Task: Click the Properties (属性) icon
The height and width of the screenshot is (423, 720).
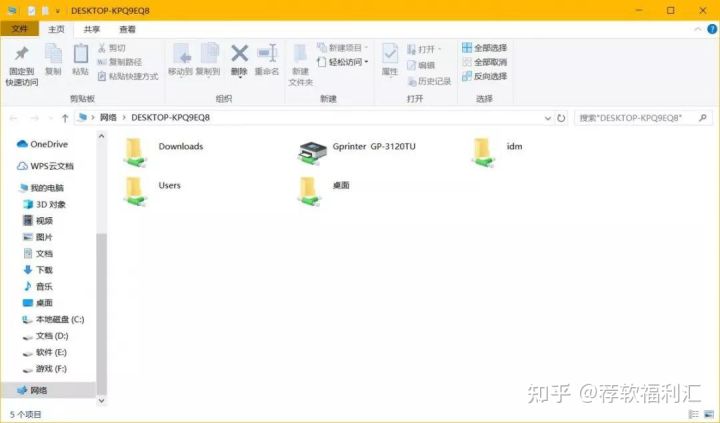Action: 390,54
